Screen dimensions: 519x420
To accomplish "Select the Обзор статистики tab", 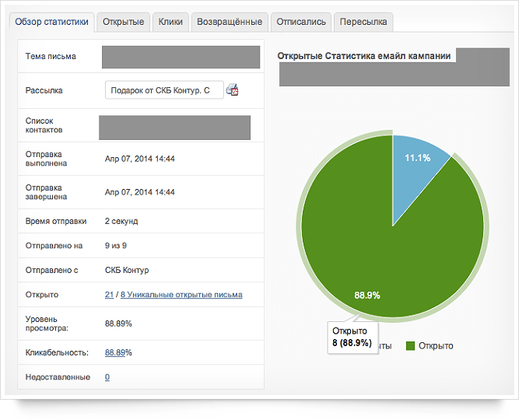I will (x=51, y=23).
